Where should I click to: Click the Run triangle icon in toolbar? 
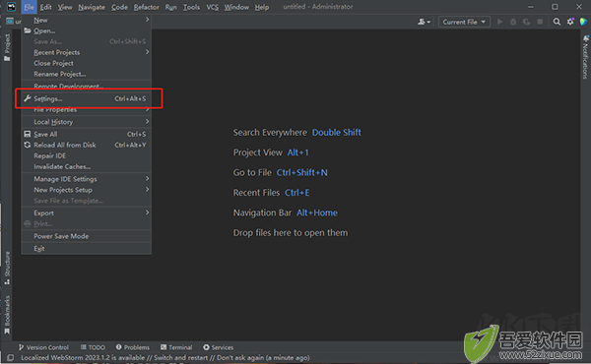point(499,22)
